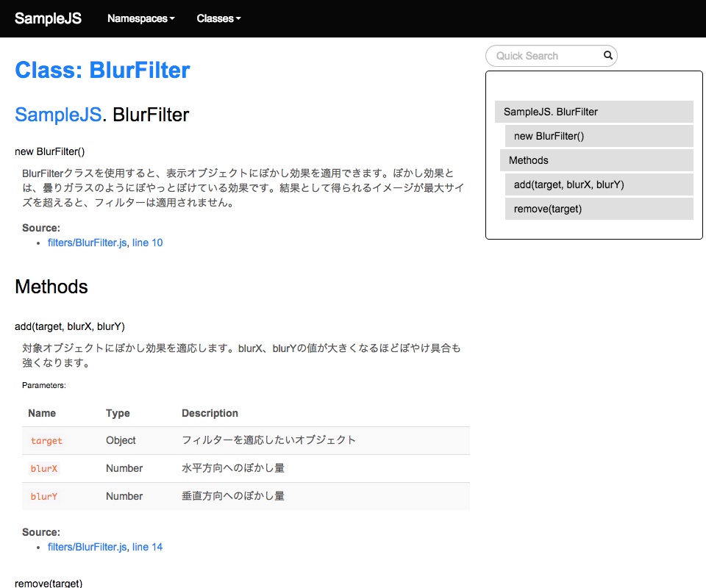Open filters/BlurFilter.js source link near line 10
Image resolution: width=706 pixels, height=588 pixels.
coord(88,243)
